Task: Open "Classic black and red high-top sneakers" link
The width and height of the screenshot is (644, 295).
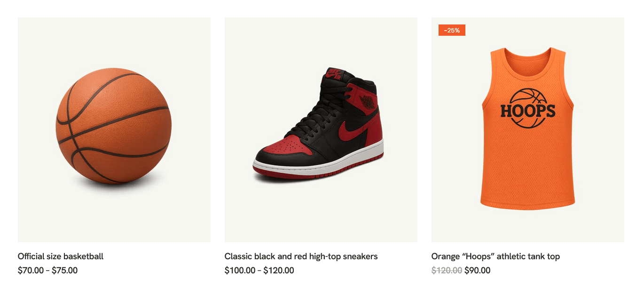Action: (x=301, y=256)
